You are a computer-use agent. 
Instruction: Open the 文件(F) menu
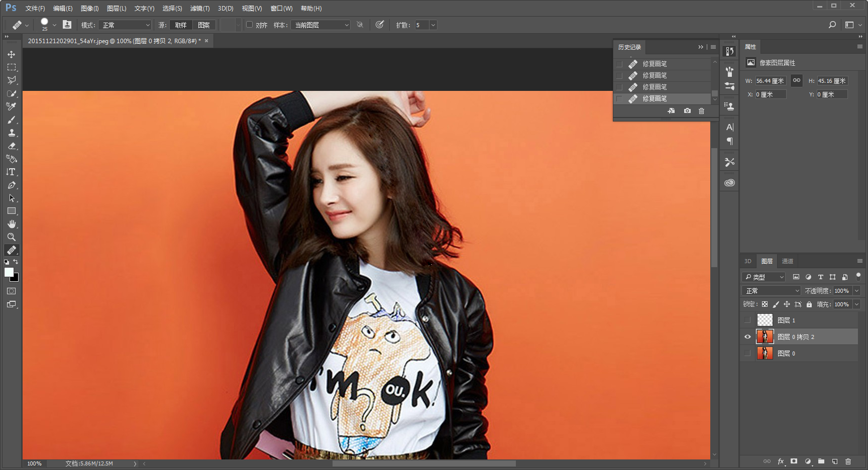point(35,9)
